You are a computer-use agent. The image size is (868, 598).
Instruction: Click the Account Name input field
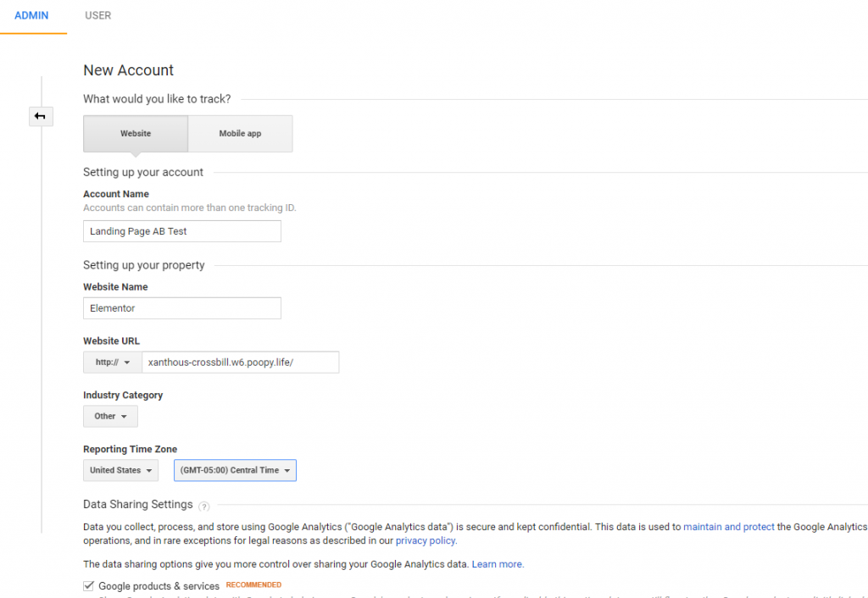pyautogui.click(x=182, y=231)
